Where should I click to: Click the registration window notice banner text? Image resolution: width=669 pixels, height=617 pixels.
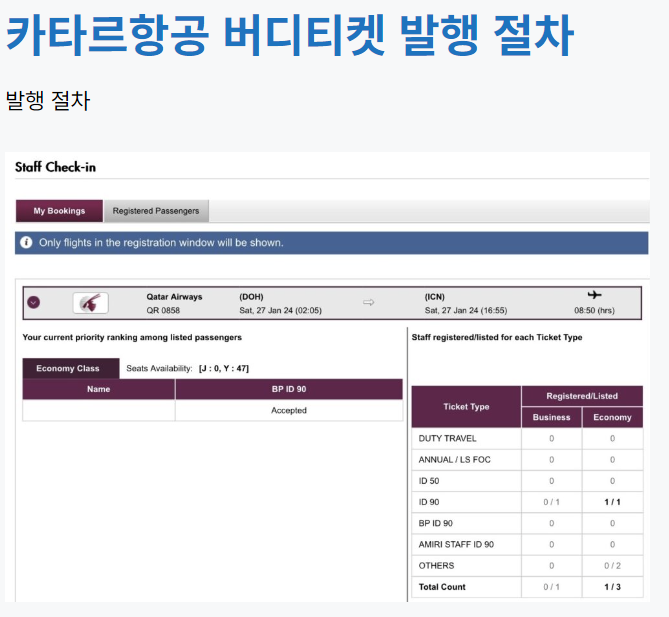tap(161, 243)
